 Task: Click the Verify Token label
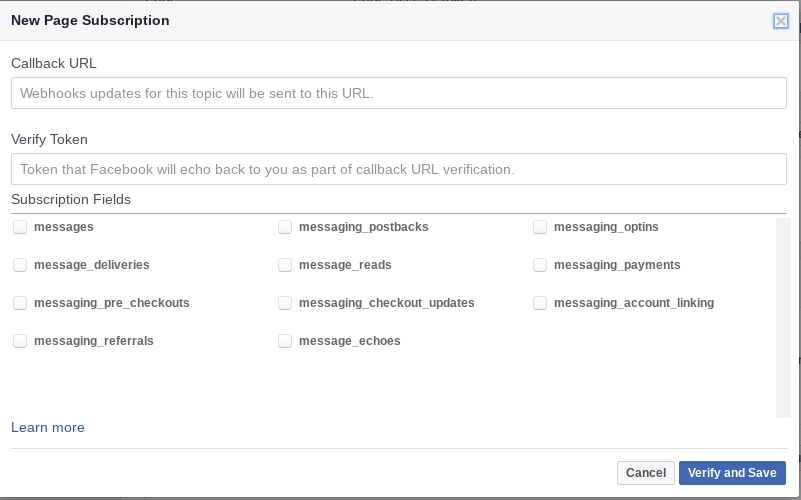50,139
